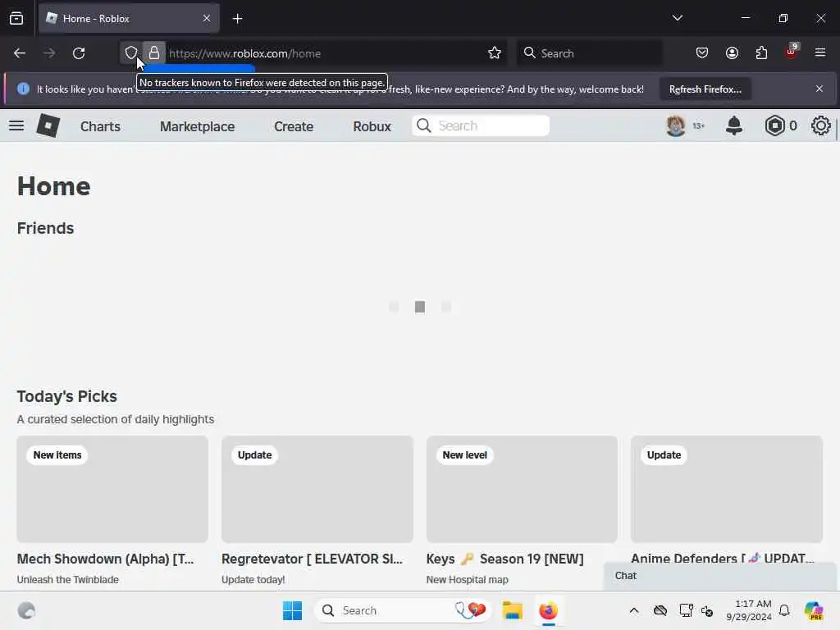The height and width of the screenshot is (630, 840).
Task: Open the Robux balance icon
Action: [x=774, y=126]
